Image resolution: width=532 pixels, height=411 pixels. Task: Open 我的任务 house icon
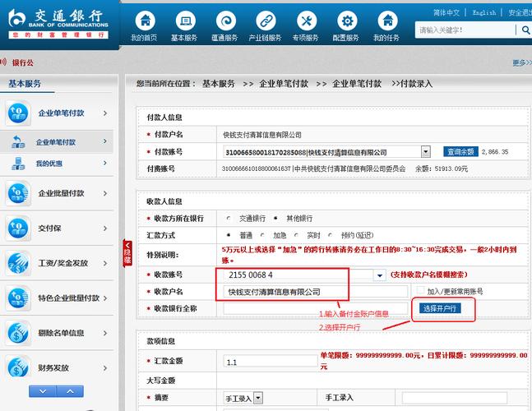point(388,21)
